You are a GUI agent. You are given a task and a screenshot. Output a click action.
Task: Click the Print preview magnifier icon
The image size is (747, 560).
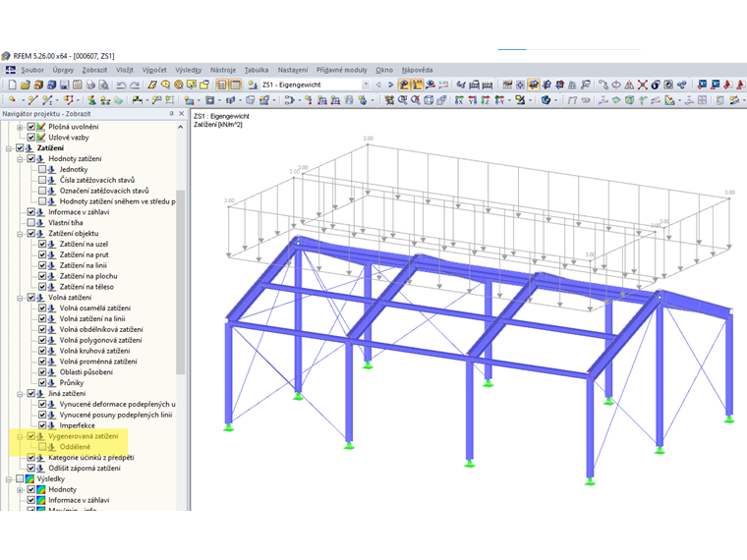(x=103, y=84)
